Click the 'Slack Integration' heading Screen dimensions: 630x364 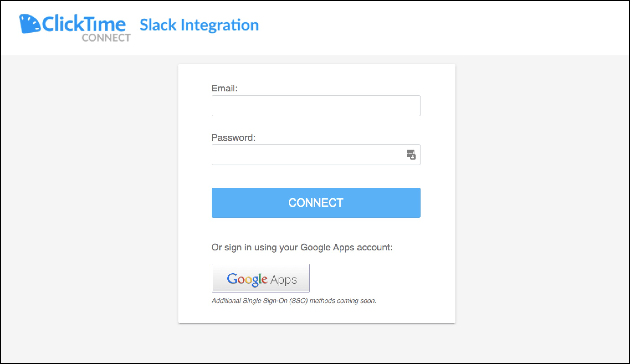point(199,25)
